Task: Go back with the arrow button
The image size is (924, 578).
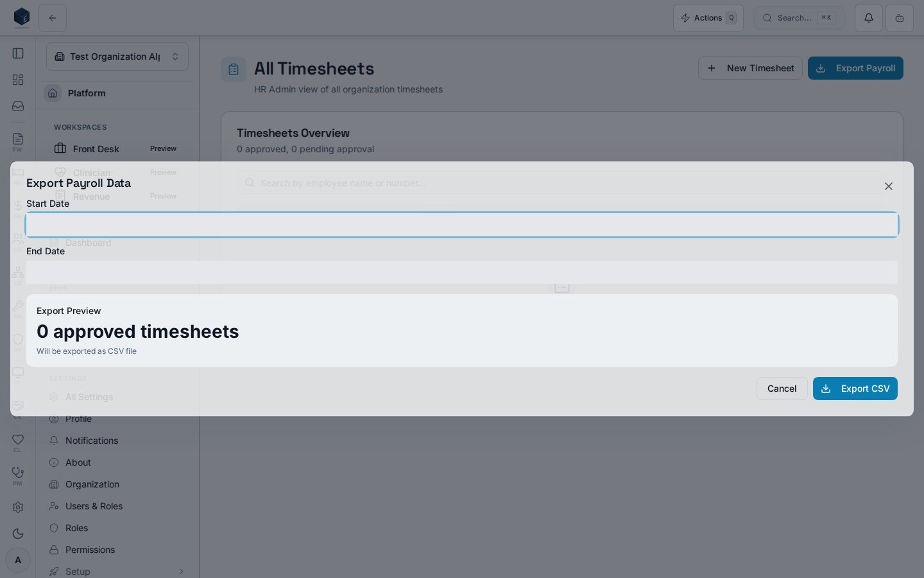Action: [x=53, y=18]
